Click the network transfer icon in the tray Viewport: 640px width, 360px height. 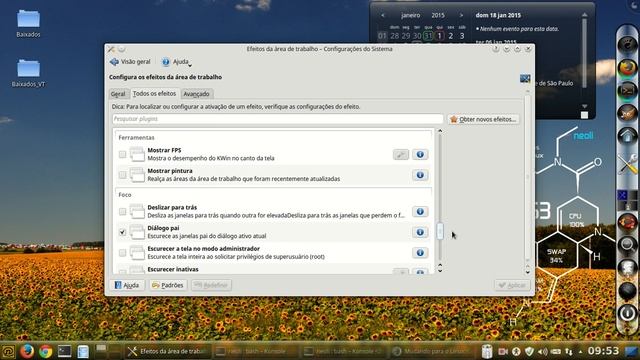[x=569, y=351]
